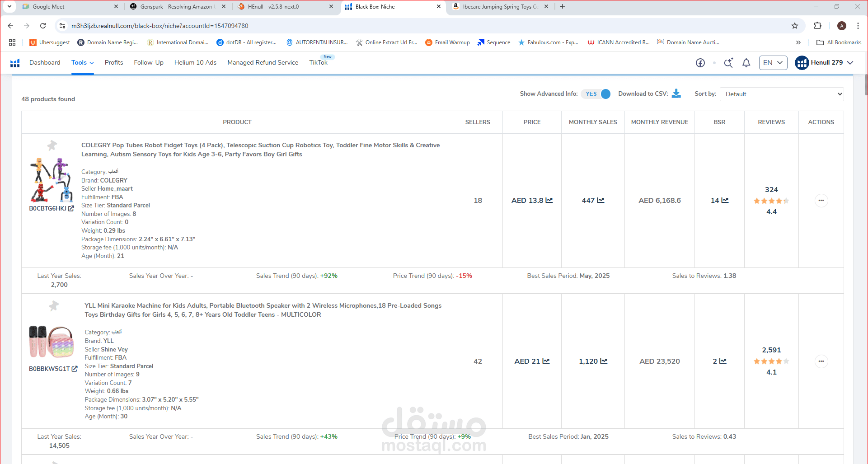Click the YLL karaoke machine thumbnail
This screenshot has height=464, width=868.
(x=52, y=342)
